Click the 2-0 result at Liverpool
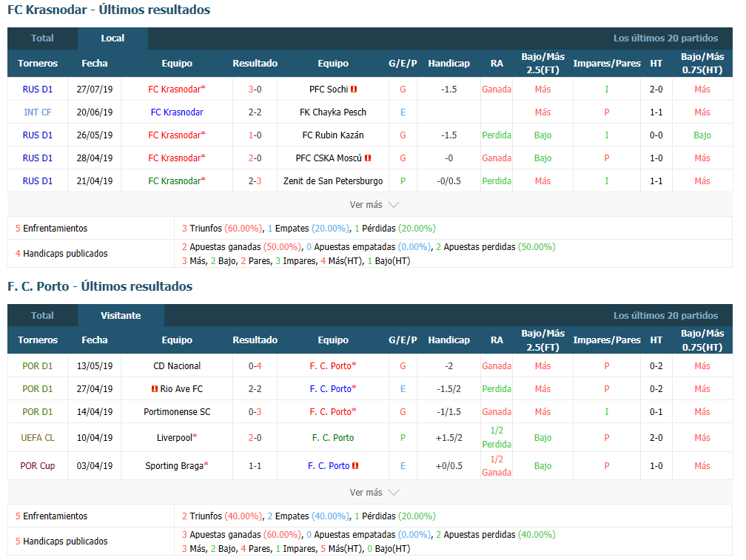This screenshot has width=746, height=560. coord(255,438)
